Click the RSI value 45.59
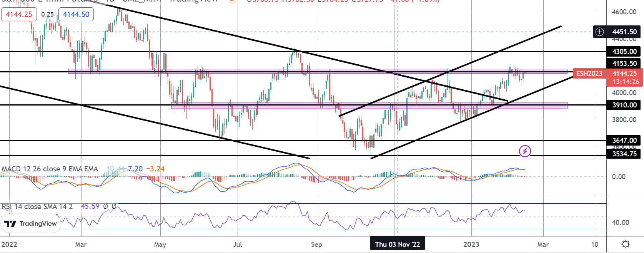 tap(90, 206)
